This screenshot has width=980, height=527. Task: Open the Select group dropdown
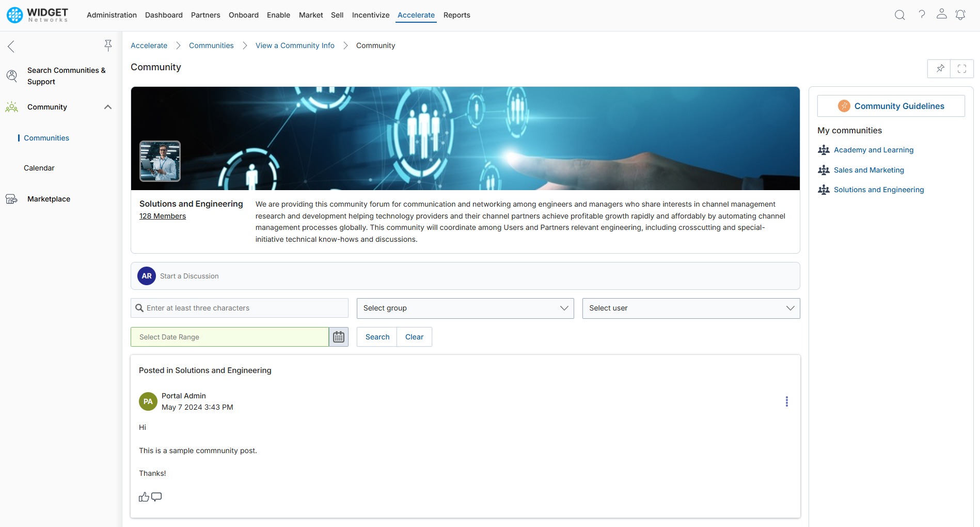[x=465, y=308]
